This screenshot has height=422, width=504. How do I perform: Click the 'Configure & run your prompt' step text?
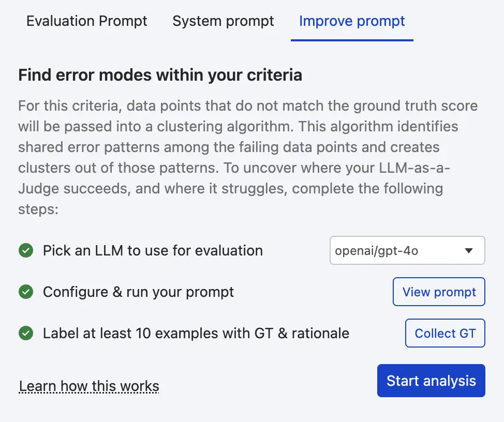(138, 292)
